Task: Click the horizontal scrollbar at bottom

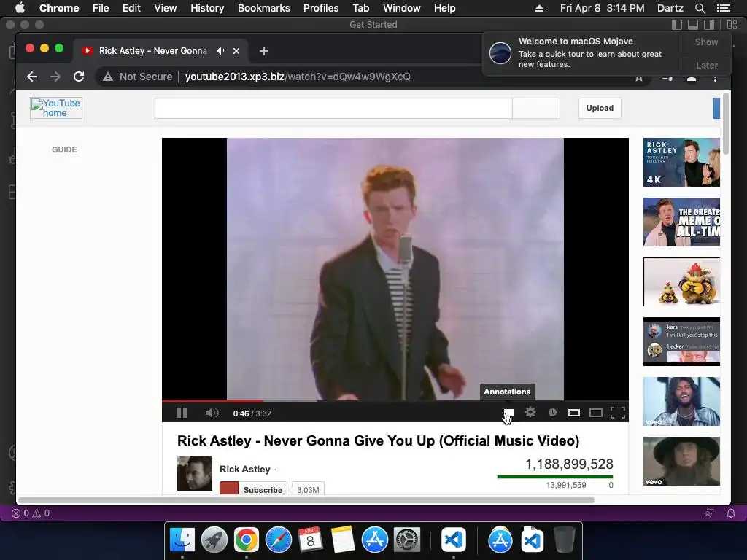Action: 306,500
